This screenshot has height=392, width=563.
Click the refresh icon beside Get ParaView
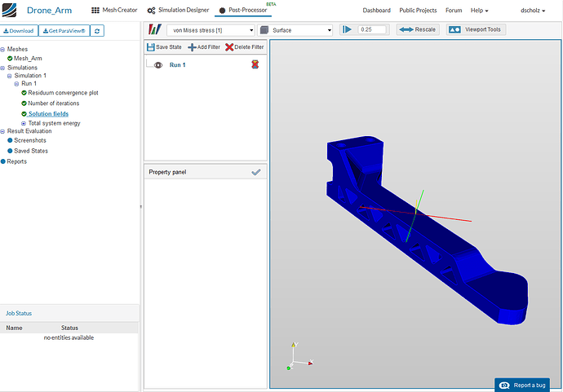pos(97,31)
